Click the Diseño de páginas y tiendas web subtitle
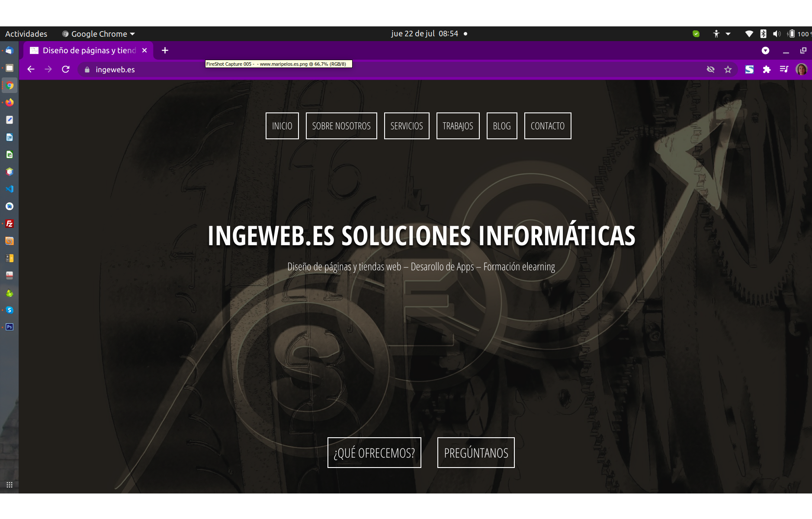812x519 pixels. pyautogui.click(x=421, y=267)
